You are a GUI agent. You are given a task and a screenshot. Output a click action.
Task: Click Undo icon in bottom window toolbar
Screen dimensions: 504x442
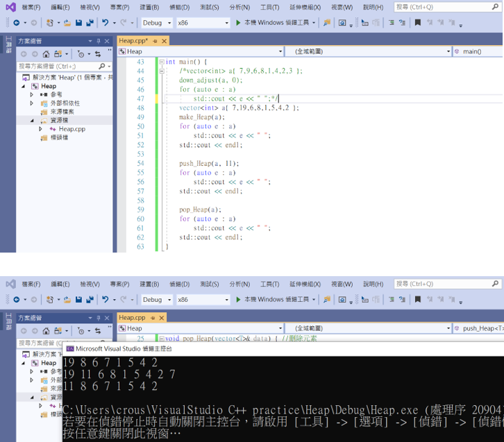coord(105,299)
